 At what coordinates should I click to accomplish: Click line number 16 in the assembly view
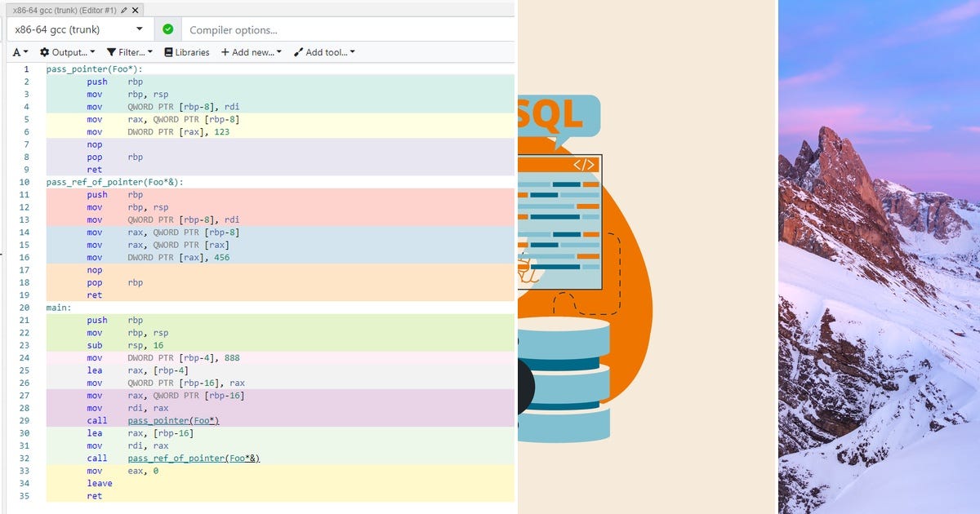pos(24,257)
